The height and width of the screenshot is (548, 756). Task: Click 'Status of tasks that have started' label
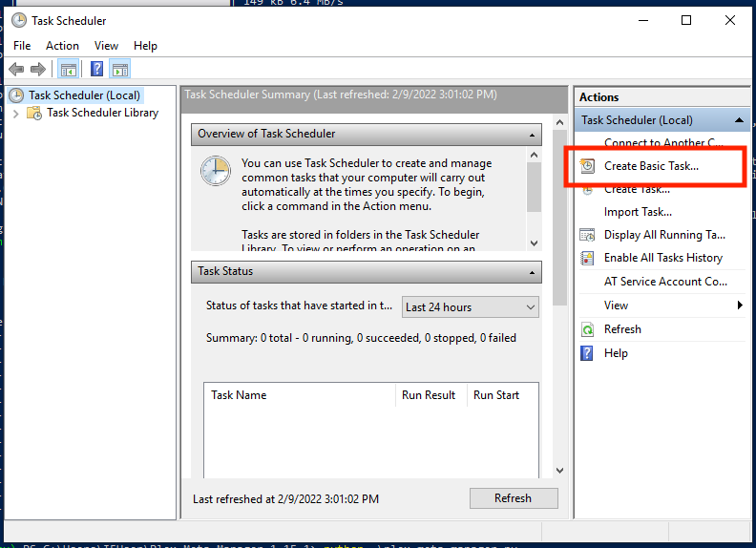[x=299, y=306]
